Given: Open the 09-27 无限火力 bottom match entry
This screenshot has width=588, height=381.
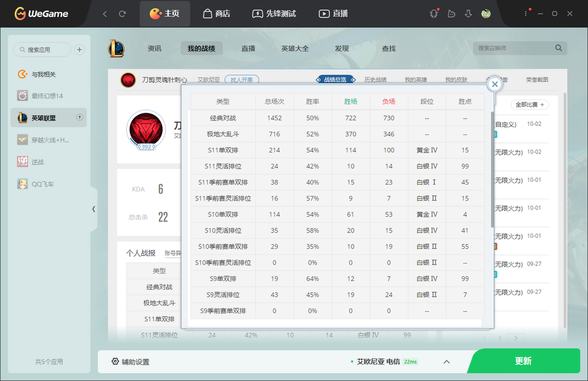Looking at the screenshot, I should pyautogui.click(x=521, y=297).
